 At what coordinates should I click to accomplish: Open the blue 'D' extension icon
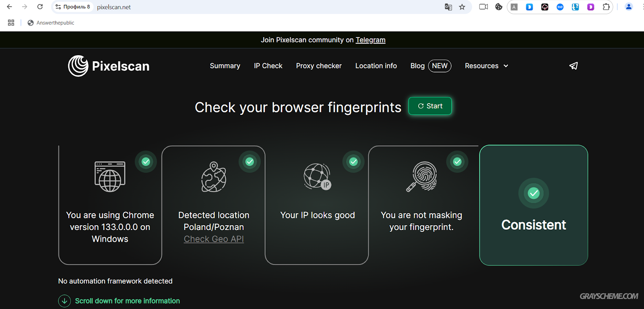[529, 7]
